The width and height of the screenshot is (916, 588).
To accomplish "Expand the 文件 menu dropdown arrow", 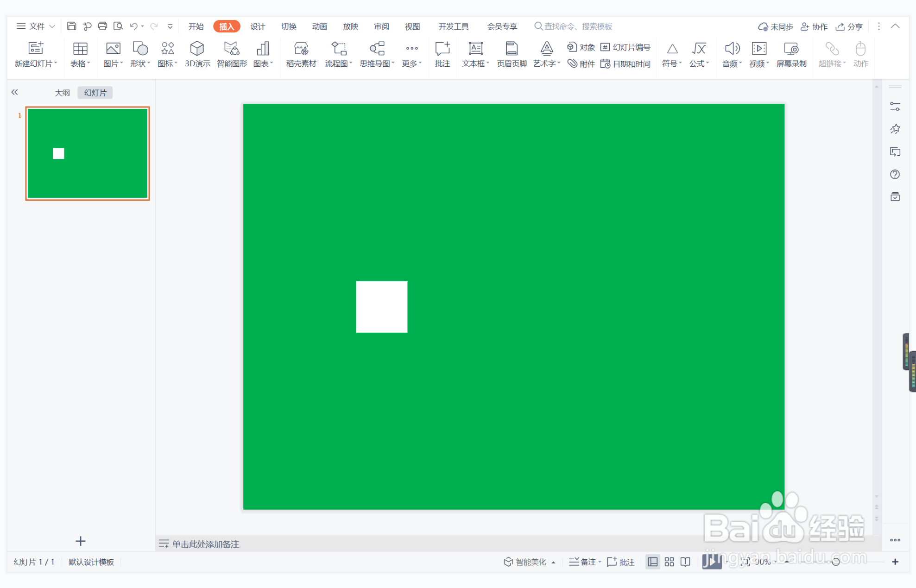I will [x=52, y=26].
